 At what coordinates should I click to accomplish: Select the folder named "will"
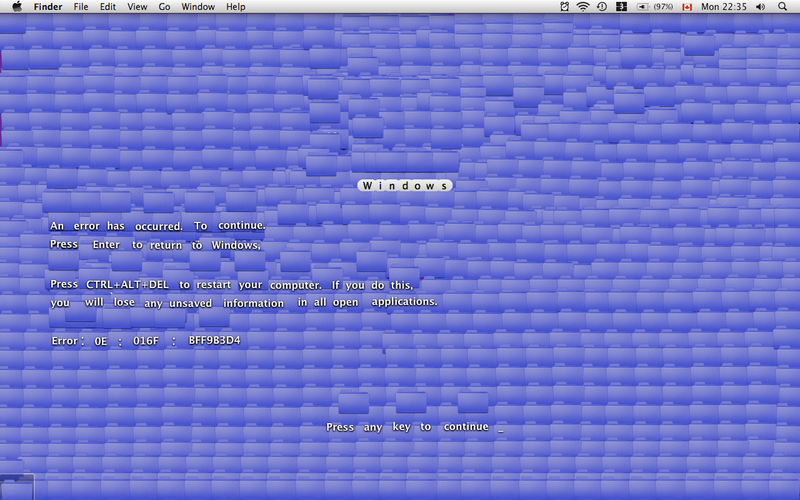(94, 302)
